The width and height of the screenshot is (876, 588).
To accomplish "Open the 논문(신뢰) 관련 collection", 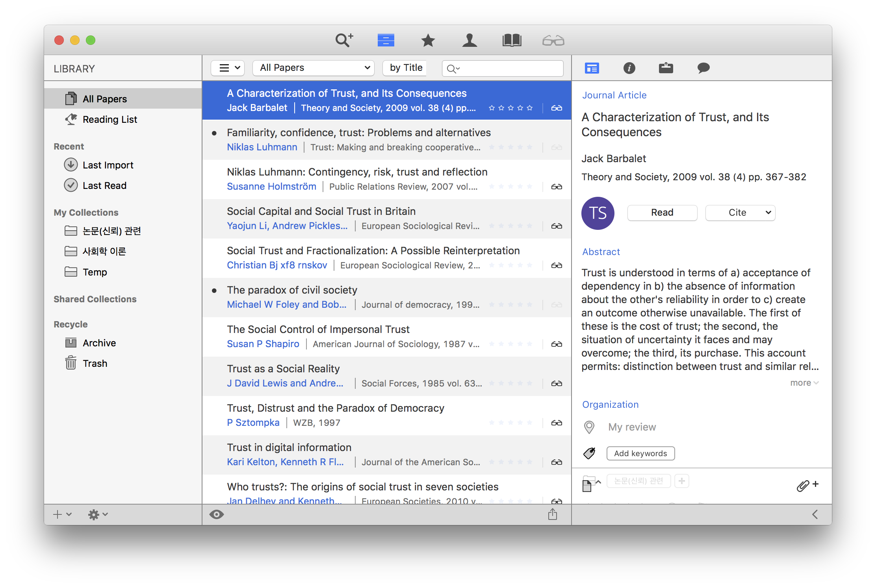I will [x=123, y=231].
